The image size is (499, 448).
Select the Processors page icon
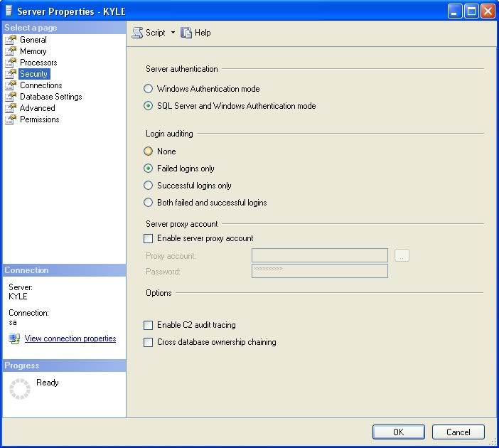tap(11, 63)
